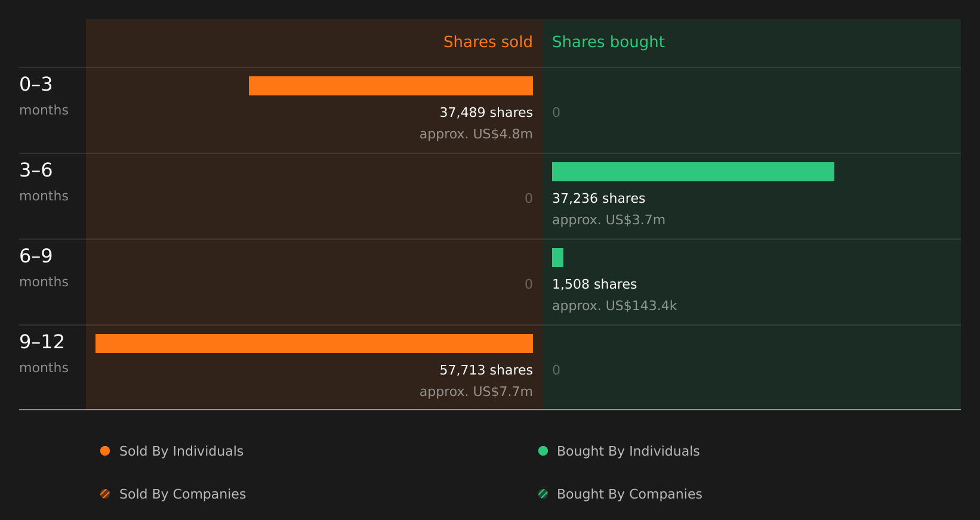Screen dimensions: 980x520
Task: Select the approx. US$3.7m text
Action: point(608,220)
